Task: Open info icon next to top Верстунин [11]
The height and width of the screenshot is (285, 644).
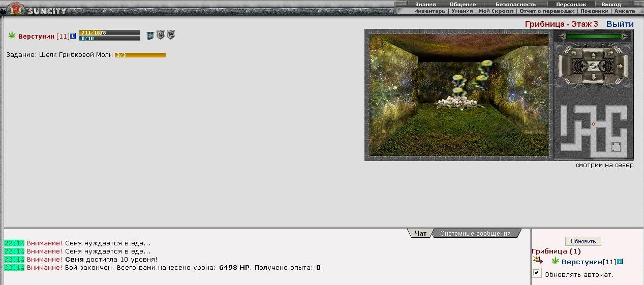Action: point(73,36)
